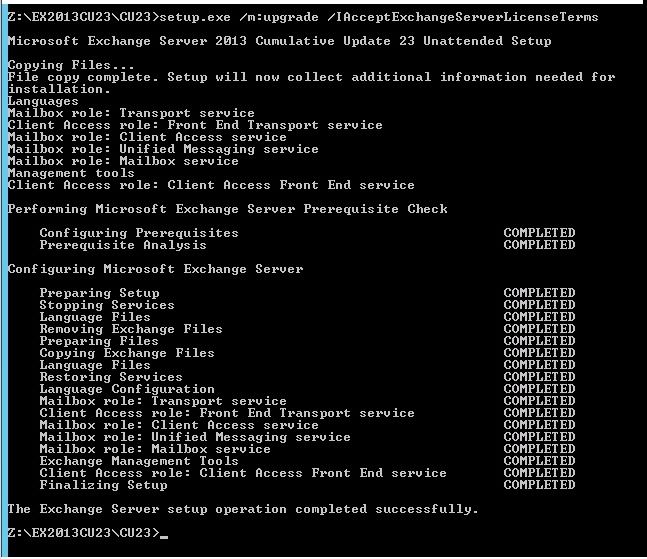Image resolution: width=647 pixels, height=559 pixels.
Task: Click COMPLETED status beside Prerequisite Analysis
Action: tap(539, 245)
